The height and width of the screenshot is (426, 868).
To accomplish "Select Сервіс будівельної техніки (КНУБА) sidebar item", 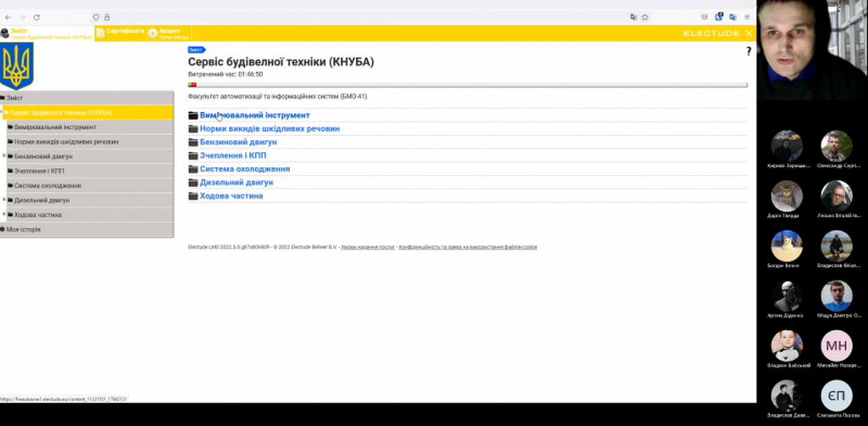I will pos(88,113).
